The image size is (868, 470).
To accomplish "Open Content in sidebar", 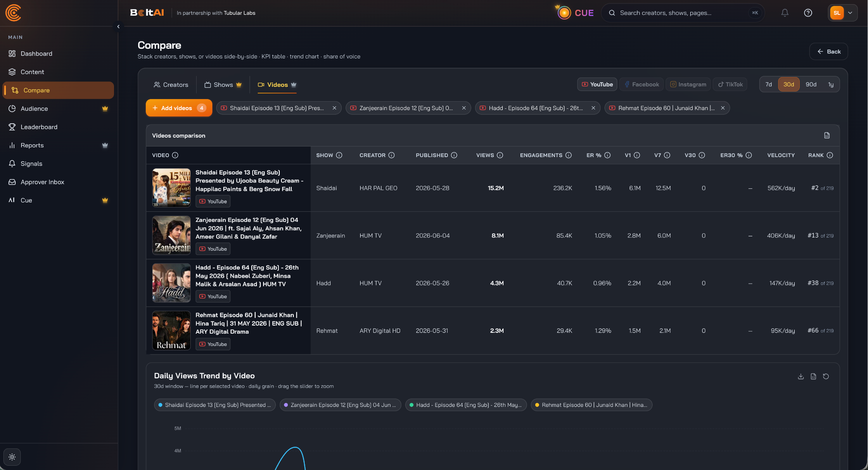I will [58, 72].
